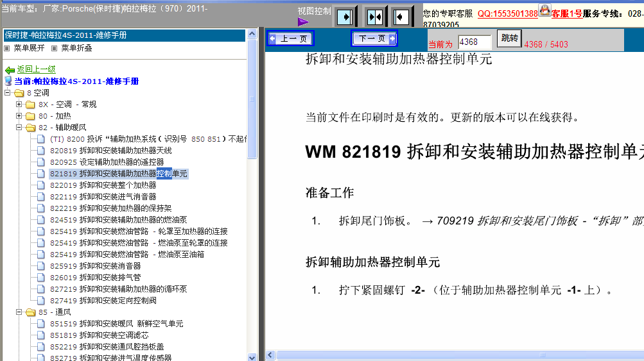
Task: Open 822219 拆卸和安装加热器的保持架
Action: pyautogui.click(x=111, y=208)
